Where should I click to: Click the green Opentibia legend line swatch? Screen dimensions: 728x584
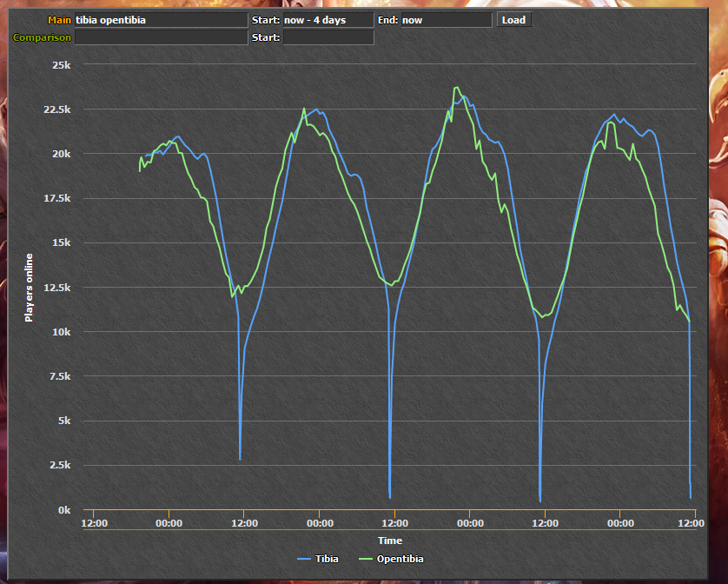tap(366, 559)
